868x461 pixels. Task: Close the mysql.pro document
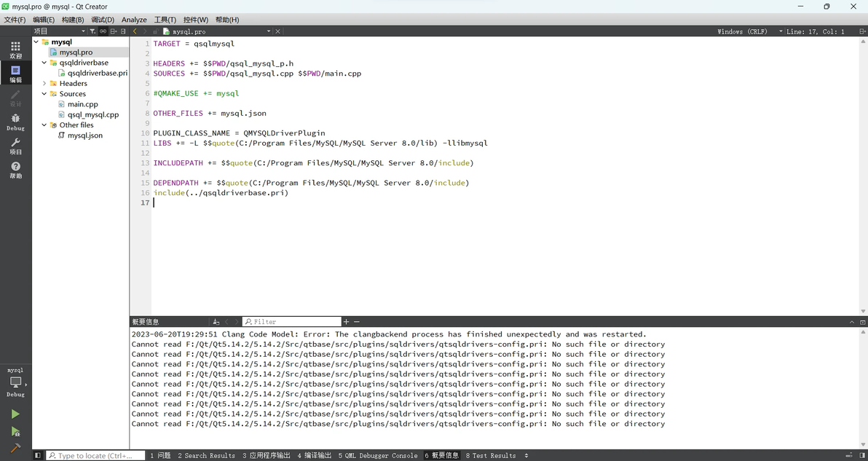pyautogui.click(x=278, y=31)
